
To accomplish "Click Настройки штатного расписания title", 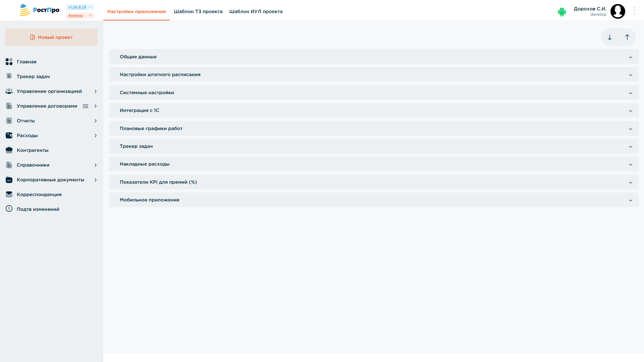I will tap(160, 74).
